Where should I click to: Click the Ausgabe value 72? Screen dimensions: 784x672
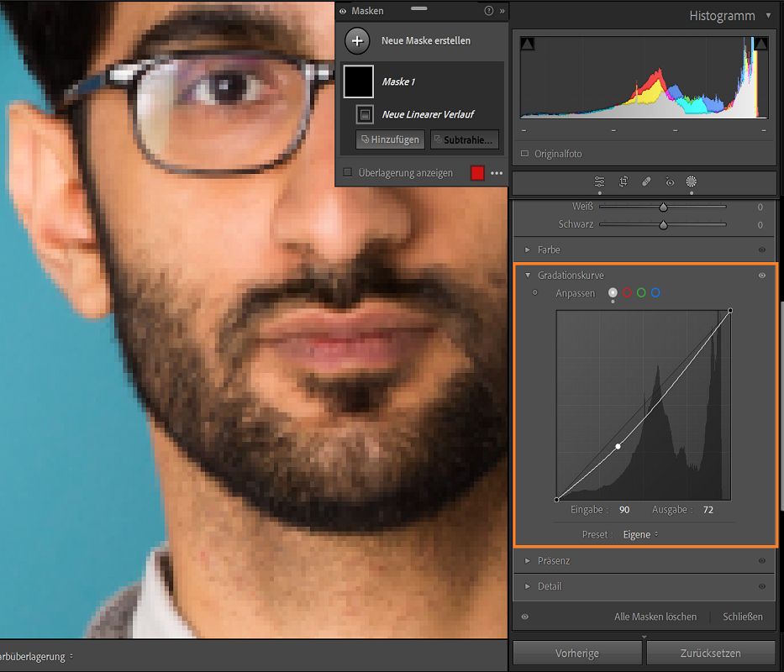point(708,510)
